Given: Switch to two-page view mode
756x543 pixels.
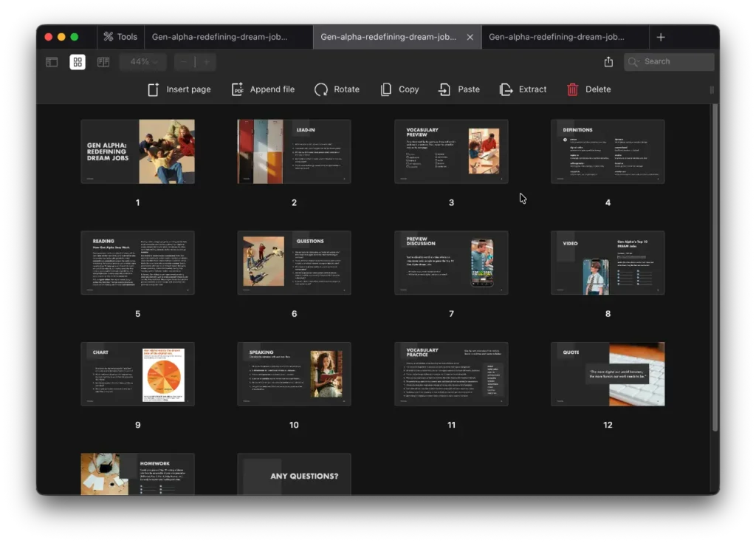Looking at the screenshot, I should [103, 62].
